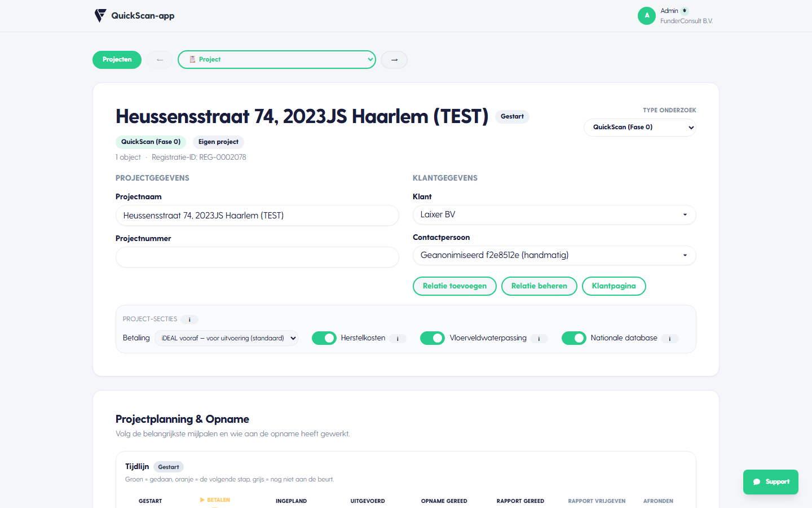Open the Project selector dropdown

coord(277,60)
